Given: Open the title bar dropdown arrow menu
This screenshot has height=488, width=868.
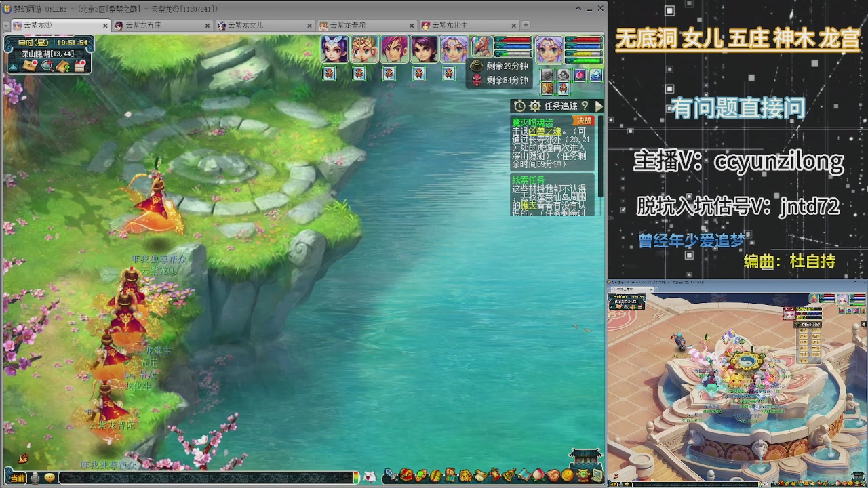Looking at the screenshot, I should coord(578,9).
